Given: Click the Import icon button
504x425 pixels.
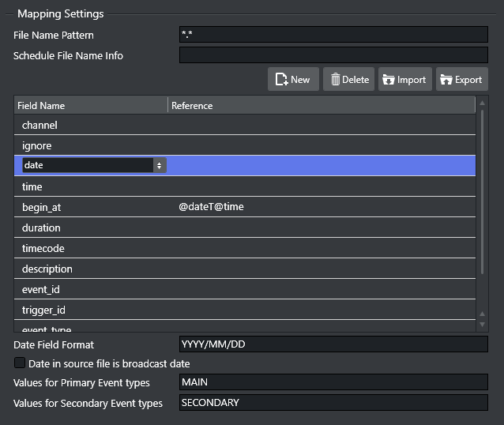Looking at the screenshot, I should [388, 80].
